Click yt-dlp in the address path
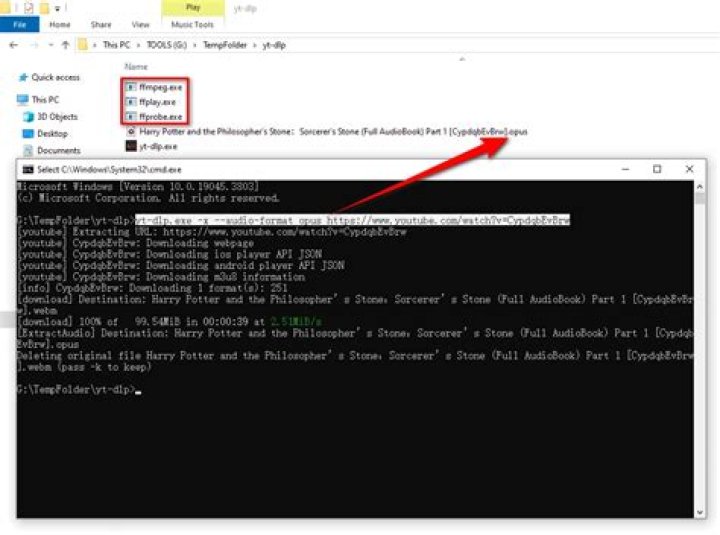 pyautogui.click(x=274, y=45)
